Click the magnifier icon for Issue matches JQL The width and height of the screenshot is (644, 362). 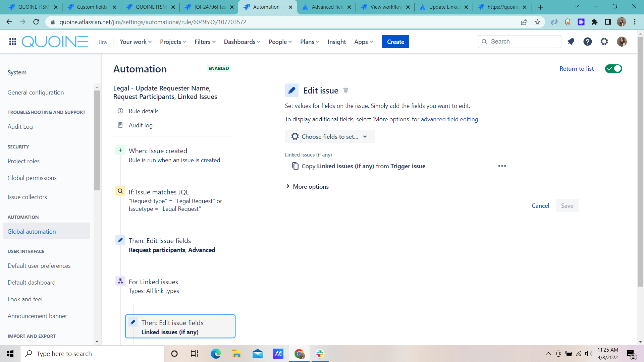tap(120, 191)
